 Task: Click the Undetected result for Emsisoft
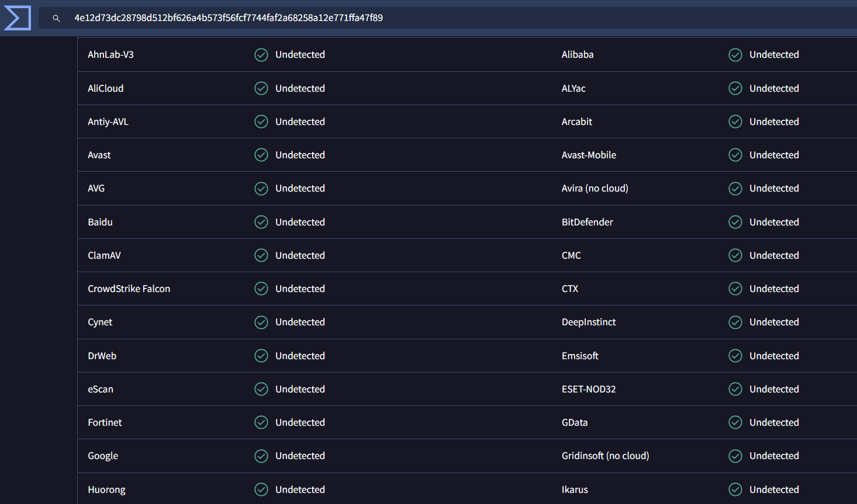point(774,356)
